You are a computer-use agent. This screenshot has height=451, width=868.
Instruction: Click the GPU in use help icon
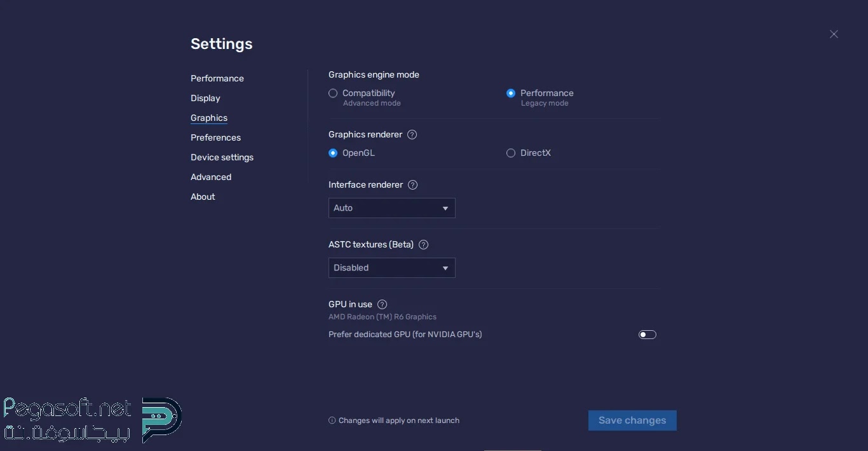pos(382,305)
